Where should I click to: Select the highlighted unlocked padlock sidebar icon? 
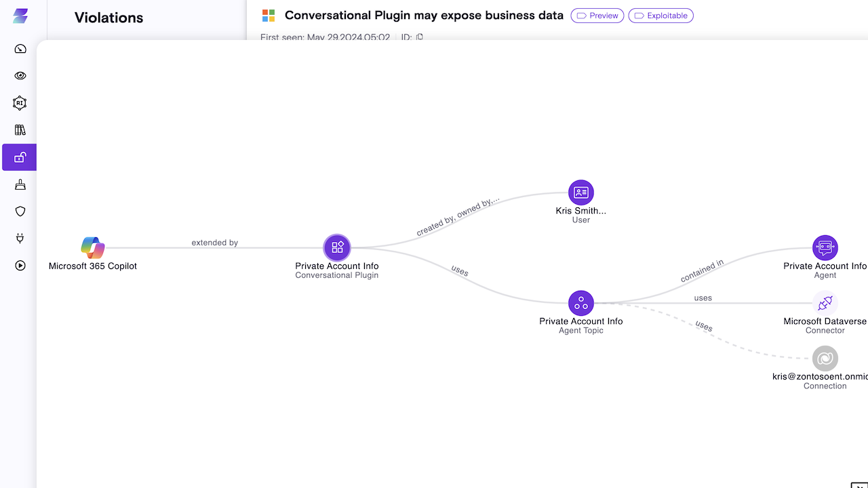pyautogui.click(x=20, y=157)
